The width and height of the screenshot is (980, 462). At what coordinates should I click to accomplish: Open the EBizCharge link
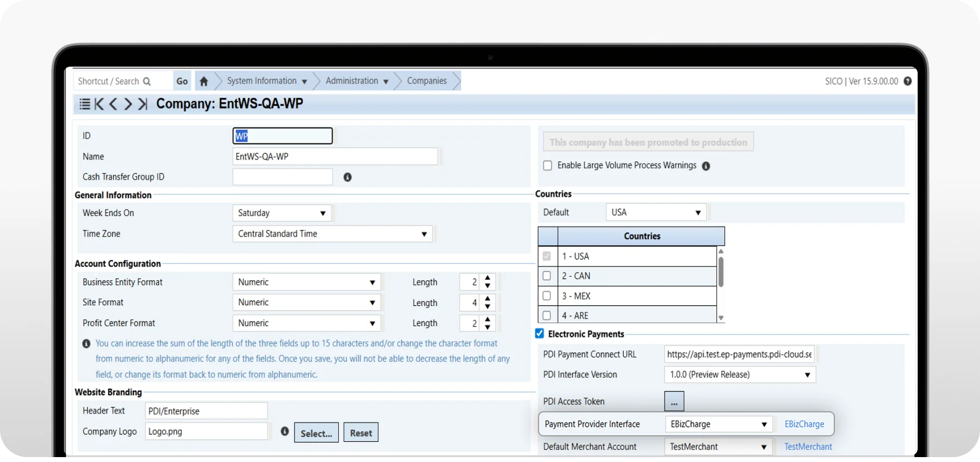click(804, 424)
